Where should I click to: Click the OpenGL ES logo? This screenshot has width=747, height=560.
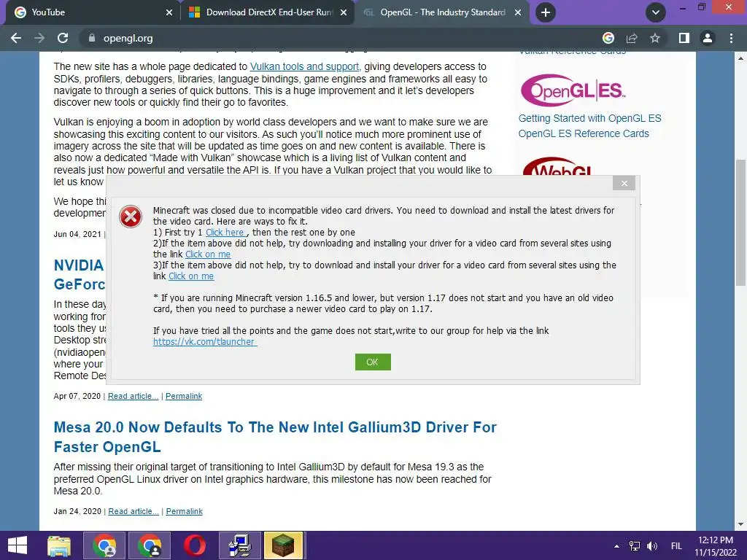point(573,90)
